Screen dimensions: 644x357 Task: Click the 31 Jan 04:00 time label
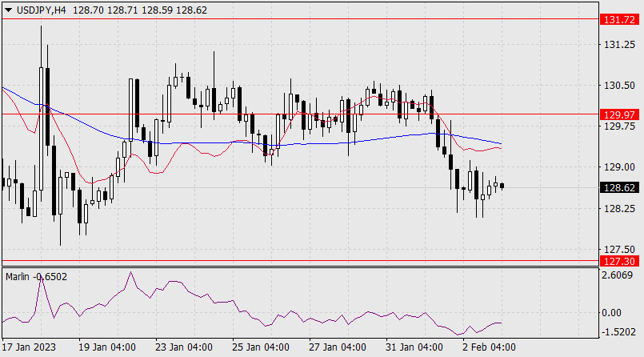[414, 347]
